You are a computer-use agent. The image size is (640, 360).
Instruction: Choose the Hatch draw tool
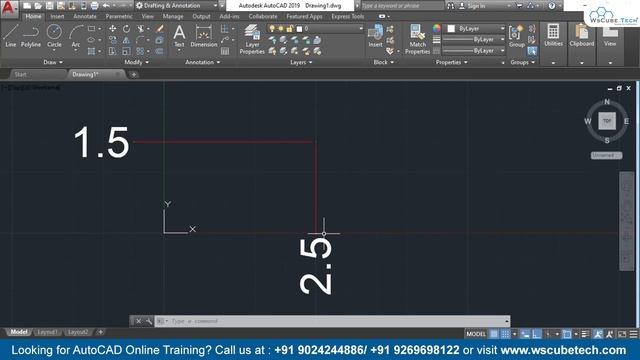91,51
